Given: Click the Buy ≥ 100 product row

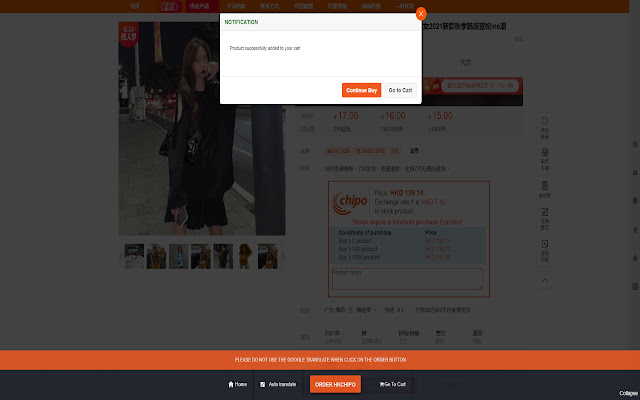Looking at the screenshot, I should (407, 249).
